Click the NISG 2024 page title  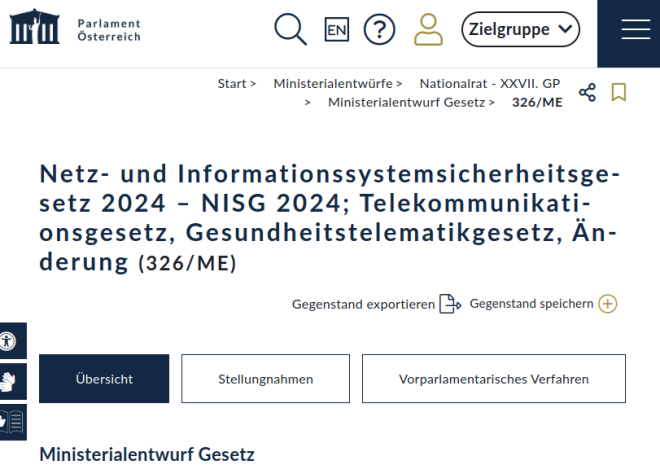330,218
